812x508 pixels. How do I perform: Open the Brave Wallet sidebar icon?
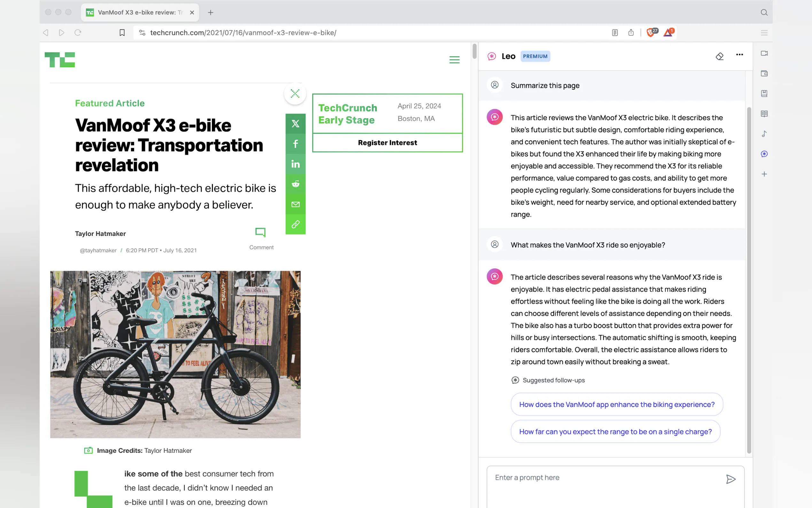(x=764, y=74)
